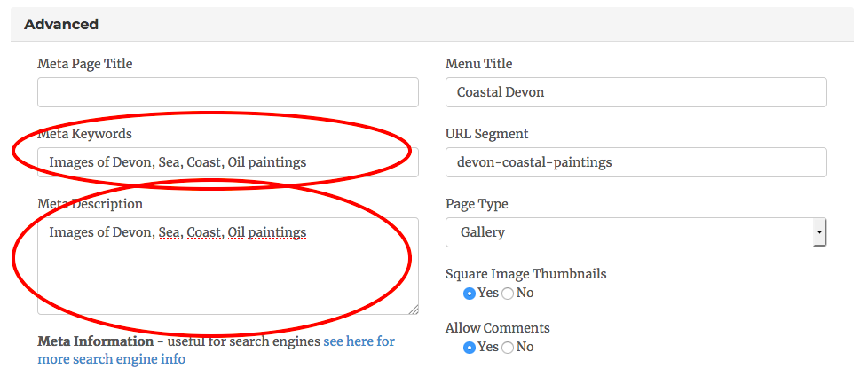This screenshot has height=392, width=868.
Task: Choose No for Allow Comments
Action: (509, 347)
